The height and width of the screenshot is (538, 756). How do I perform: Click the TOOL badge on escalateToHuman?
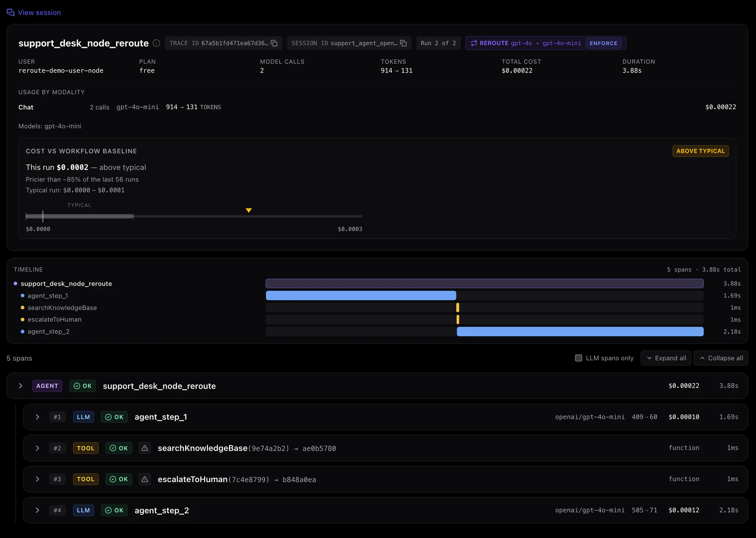pyautogui.click(x=86, y=479)
